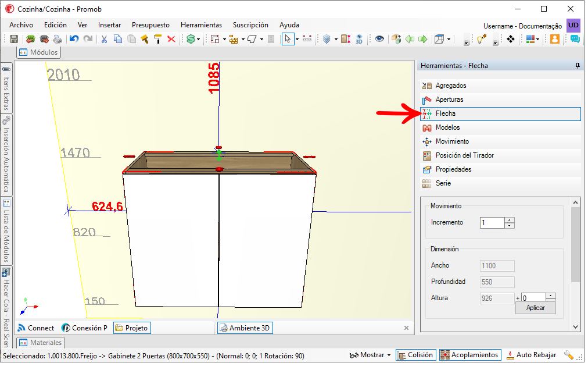The width and height of the screenshot is (588, 370).
Task: Click the Altura offset input field
Action: pos(534,298)
